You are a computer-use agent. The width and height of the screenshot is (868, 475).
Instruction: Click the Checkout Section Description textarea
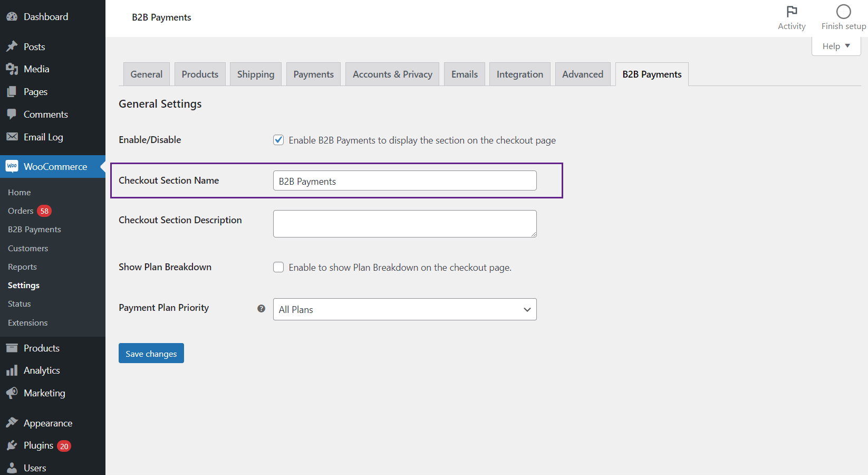click(x=404, y=224)
